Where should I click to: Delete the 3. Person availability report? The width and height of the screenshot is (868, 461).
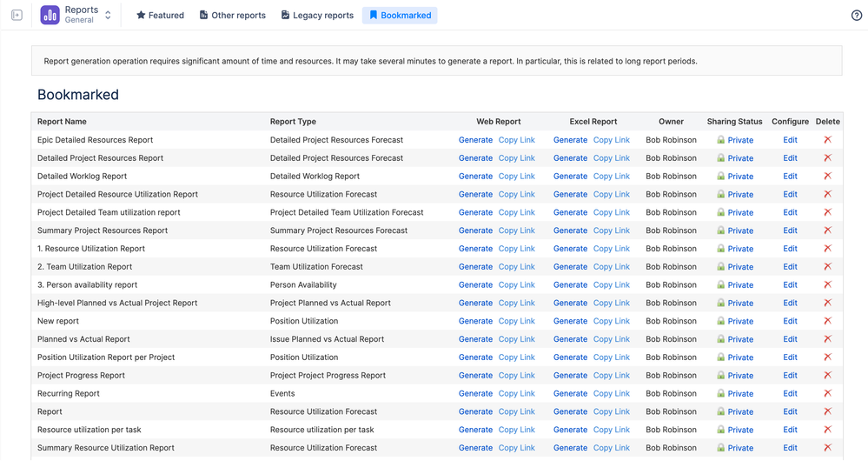point(827,284)
